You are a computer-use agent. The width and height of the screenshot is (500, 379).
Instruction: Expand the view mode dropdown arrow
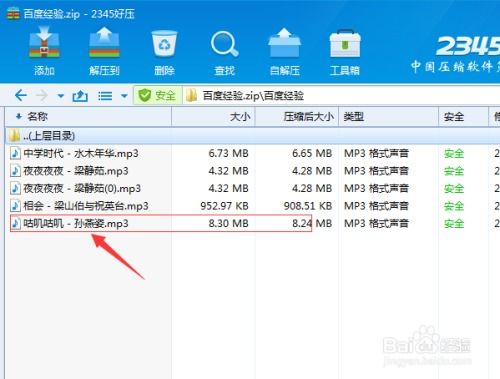(x=124, y=96)
